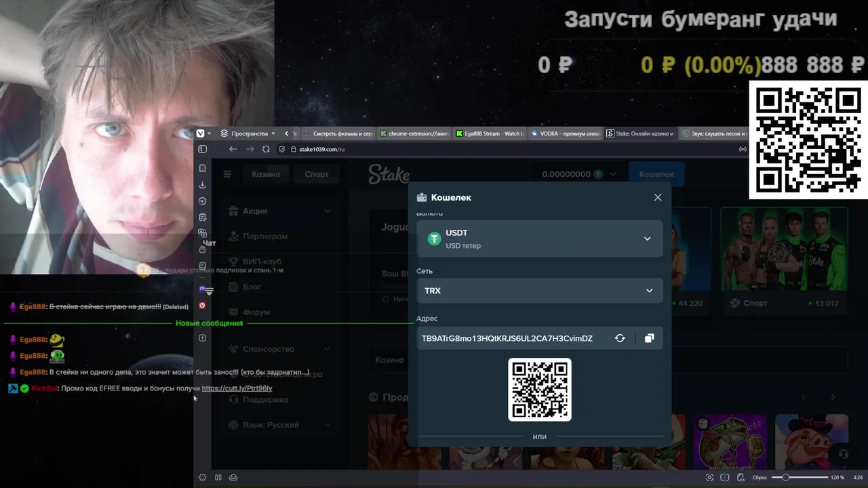Open ВИП-клуб in Stake sidebar
Image resolution: width=868 pixels, height=488 pixels.
[262, 262]
